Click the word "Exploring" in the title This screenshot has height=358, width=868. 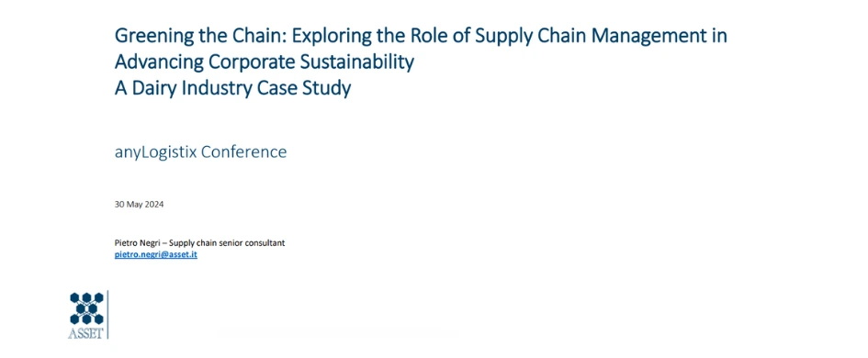click(330, 37)
